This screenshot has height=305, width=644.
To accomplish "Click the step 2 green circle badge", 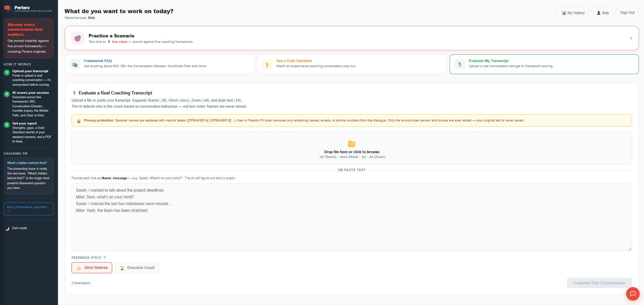I will tap(7, 94).
